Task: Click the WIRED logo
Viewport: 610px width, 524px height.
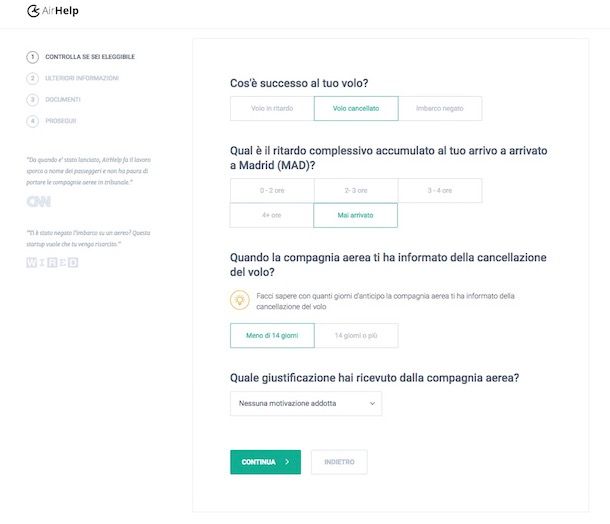Action: (52, 263)
